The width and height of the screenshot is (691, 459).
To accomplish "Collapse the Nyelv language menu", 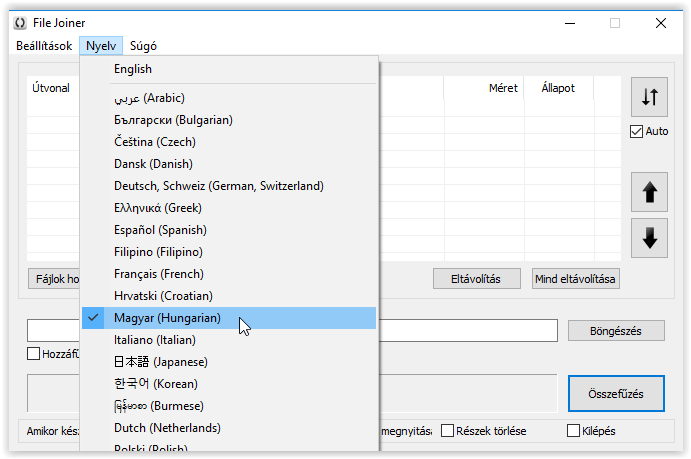I will click(x=101, y=45).
